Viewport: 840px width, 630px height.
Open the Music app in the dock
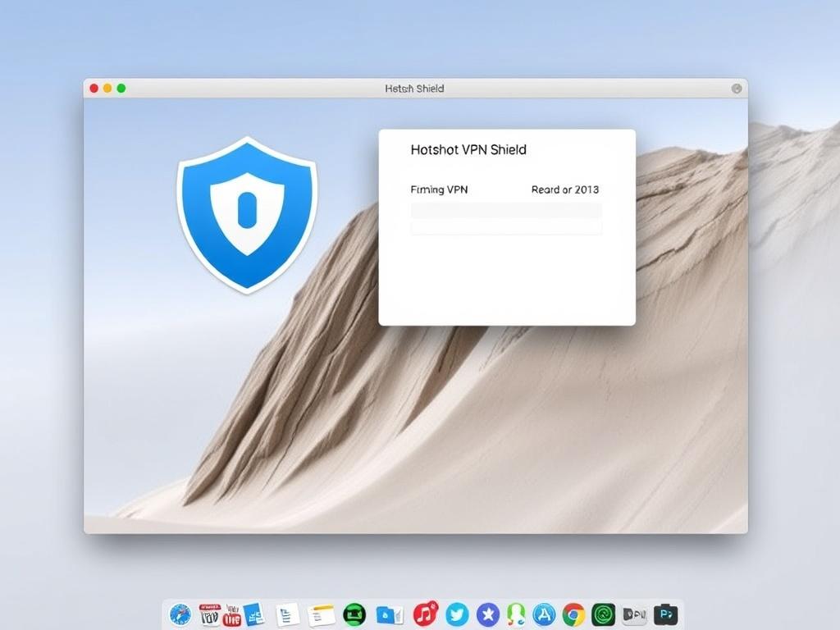point(426,614)
